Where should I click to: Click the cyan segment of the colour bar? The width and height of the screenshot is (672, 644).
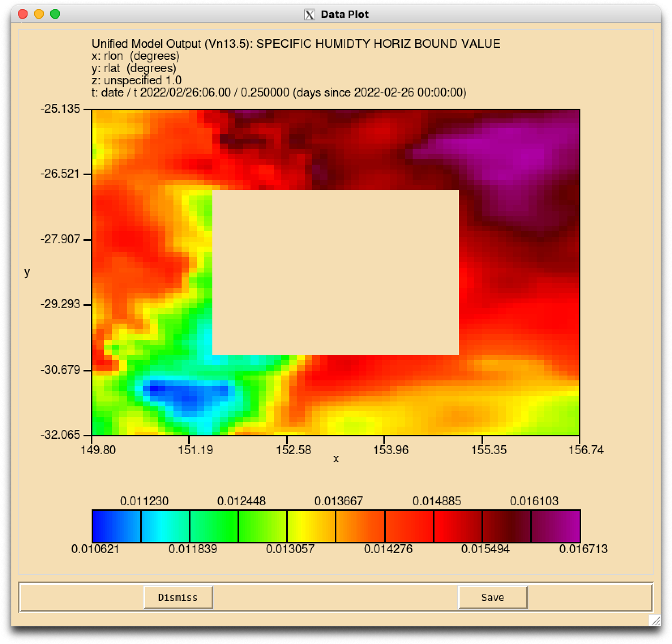[165, 526]
